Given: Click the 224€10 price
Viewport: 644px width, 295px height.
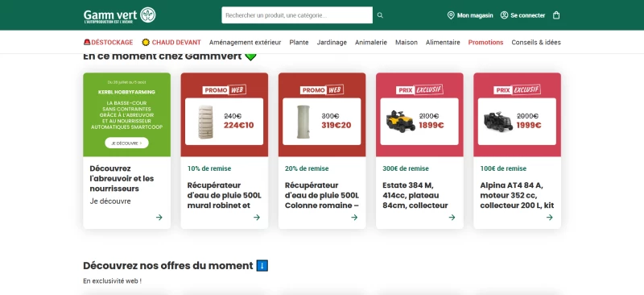Looking at the screenshot, I should 238,126.
